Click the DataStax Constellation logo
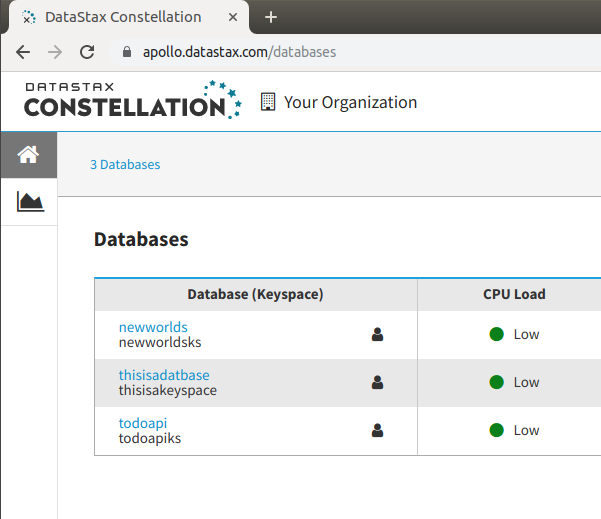This screenshot has width=601, height=519. (x=133, y=100)
